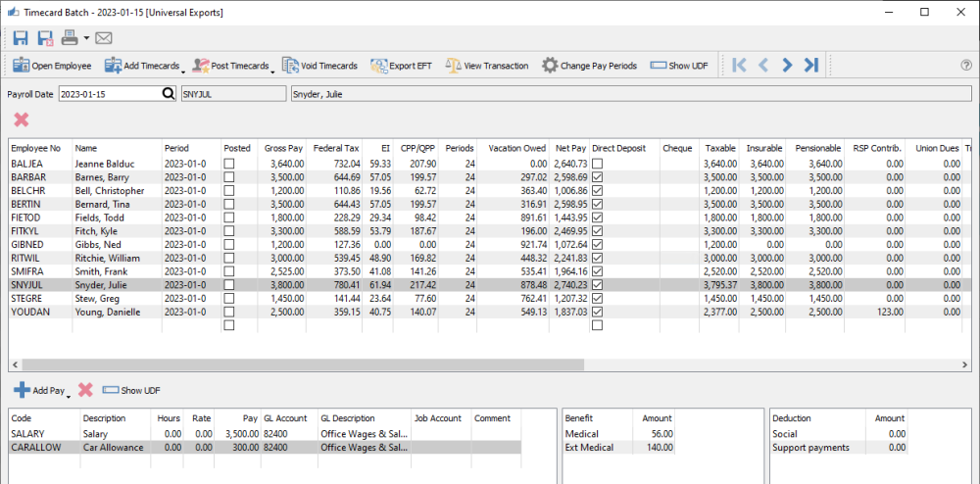
Task: Click the Export EFT toolbar icon
Action: pyautogui.click(x=380, y=66)
